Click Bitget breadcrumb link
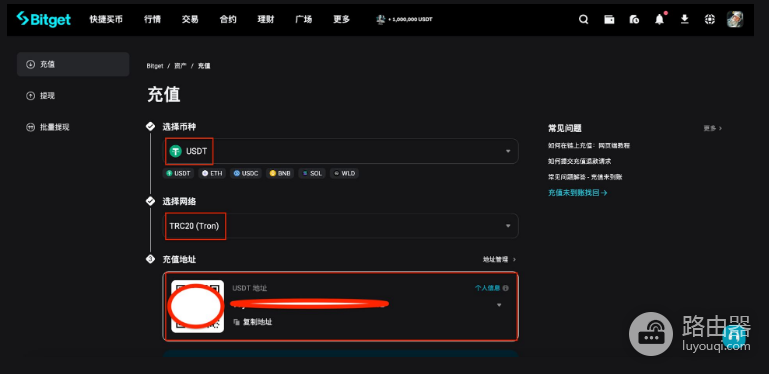The height and width of the screenshot is (374, 769). tap(154, 66)
